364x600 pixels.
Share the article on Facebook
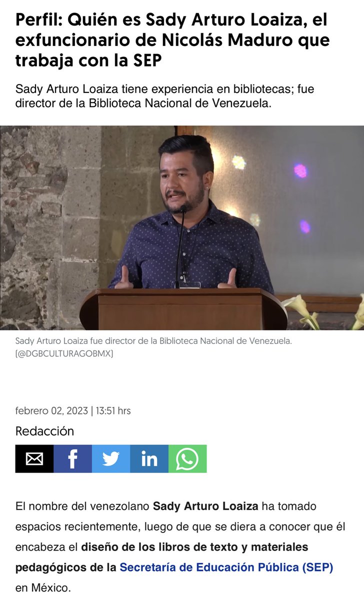tap(72, 458)
